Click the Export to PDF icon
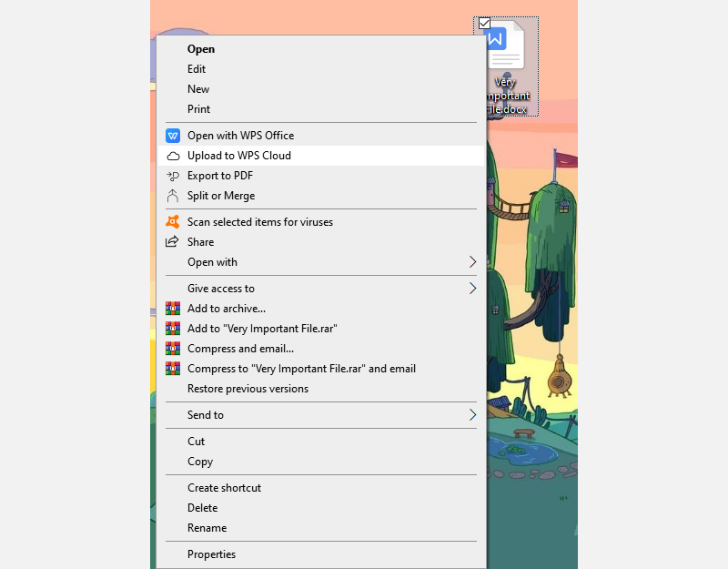This screenshot has width=728, height=569. click(x=173, y=176)
